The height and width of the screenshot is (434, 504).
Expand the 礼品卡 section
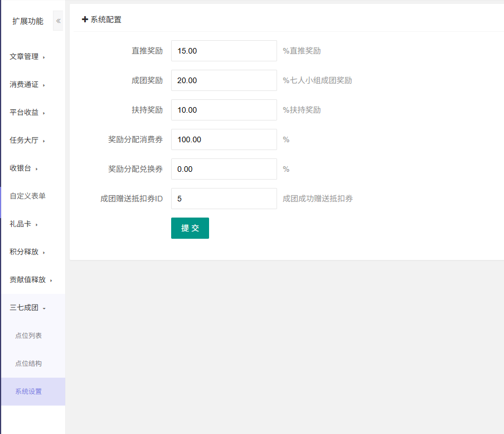[23, 224]
